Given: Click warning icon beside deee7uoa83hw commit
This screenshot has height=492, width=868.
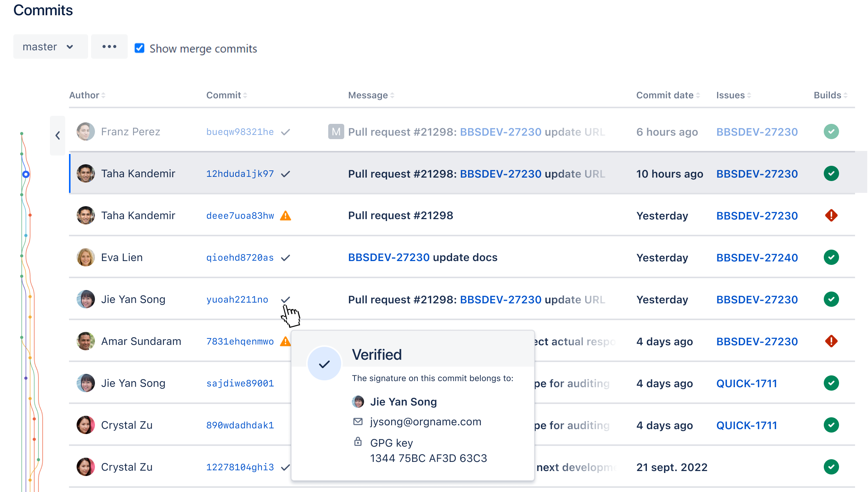Looking at the screenshot, I should point(285,216).
